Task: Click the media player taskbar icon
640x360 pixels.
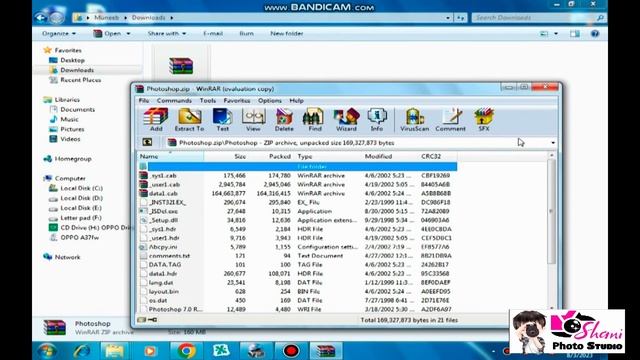Action: 150,351
